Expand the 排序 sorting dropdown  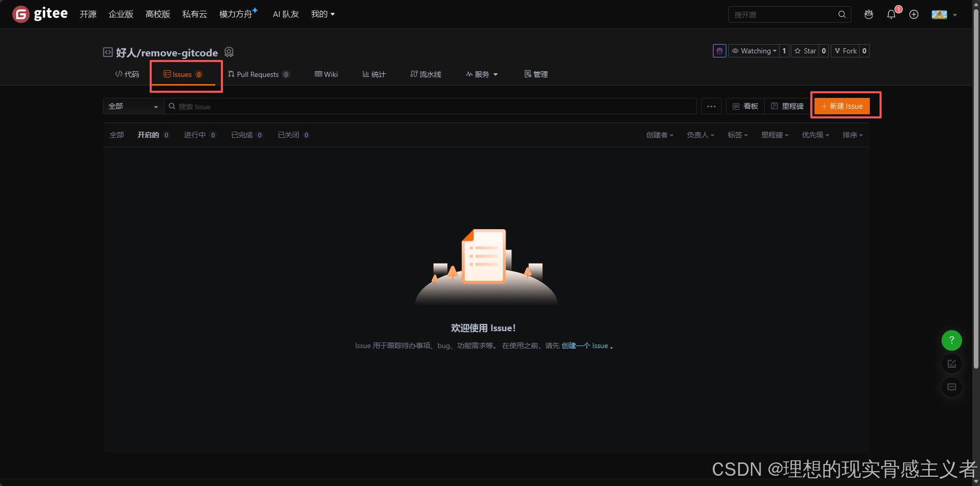852,135
